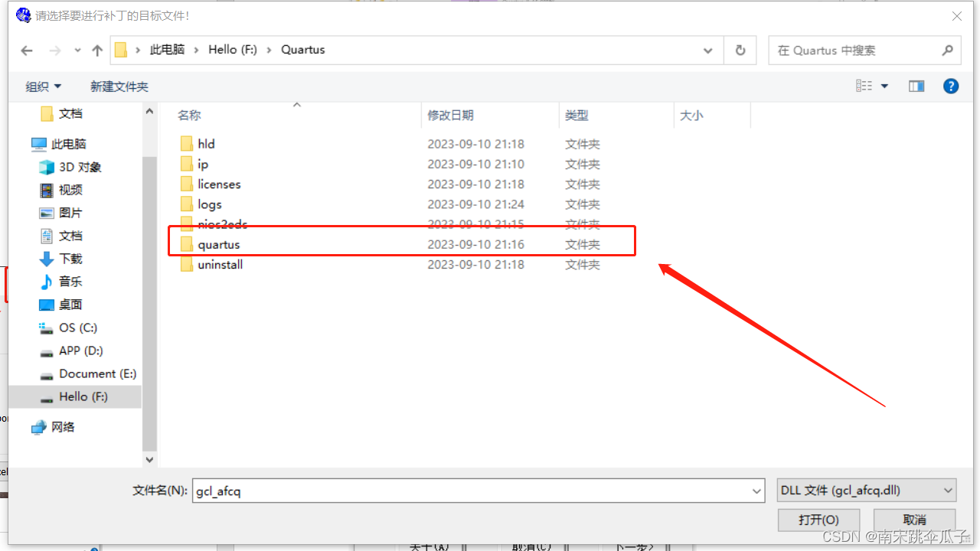Expand address bar history dropdown
The height and width of the screenshot is (551, 980).
(x=708, y=51)
